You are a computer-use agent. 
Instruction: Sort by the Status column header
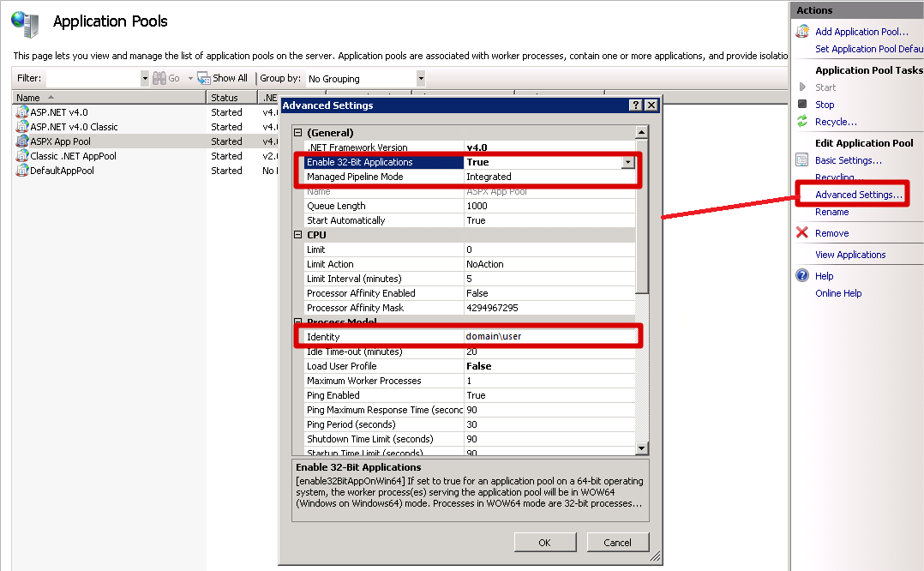(231, 97)
